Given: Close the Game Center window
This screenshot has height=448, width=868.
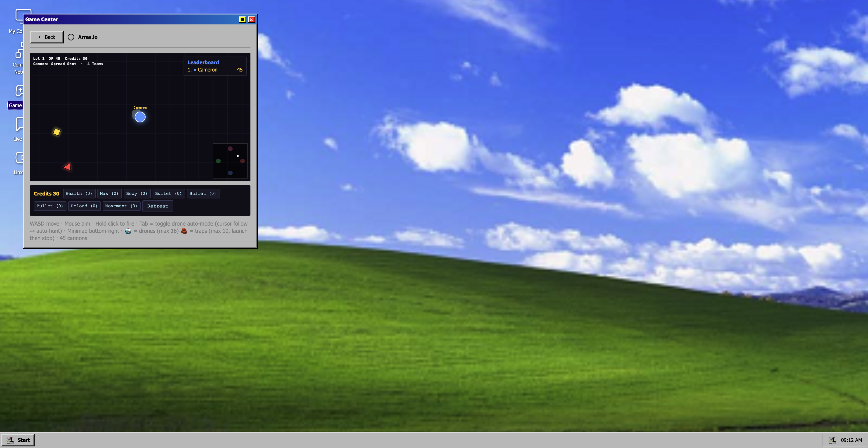Looking at the screenshot, I should click(x=251, y=19).
